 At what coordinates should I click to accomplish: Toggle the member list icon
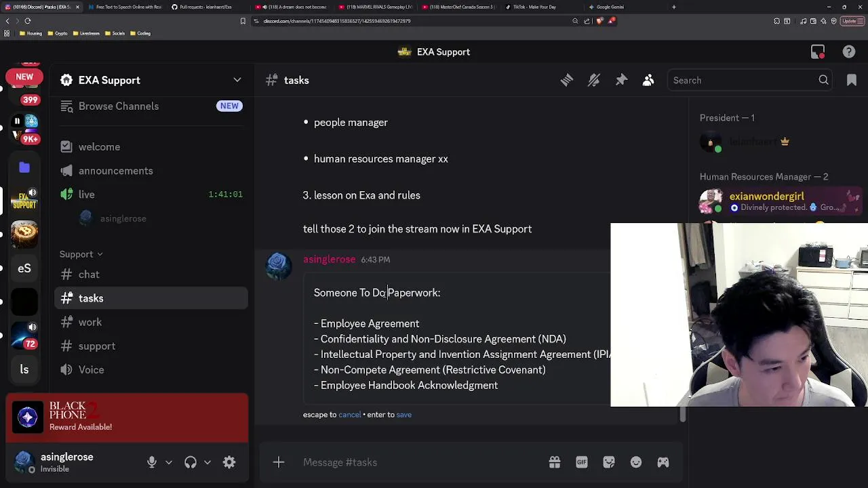point(648,80)
